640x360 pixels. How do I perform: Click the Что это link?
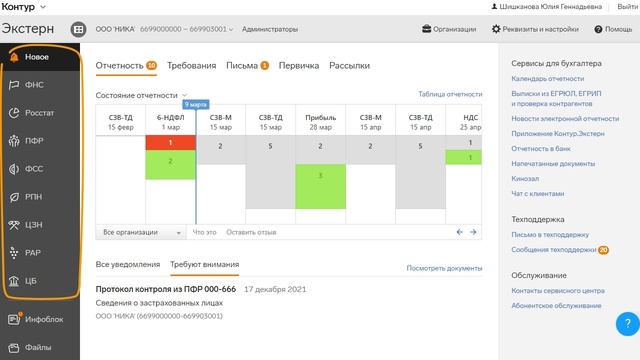[x=204, y=232]
